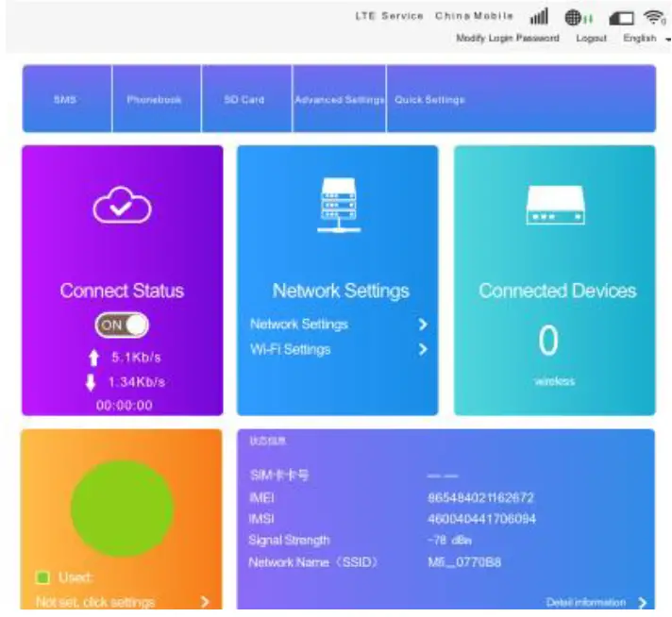The width and height of the screenshot is (672, 617).
Task: Click the -78 dBm signal strength value
Action: [x=449, y=540]
